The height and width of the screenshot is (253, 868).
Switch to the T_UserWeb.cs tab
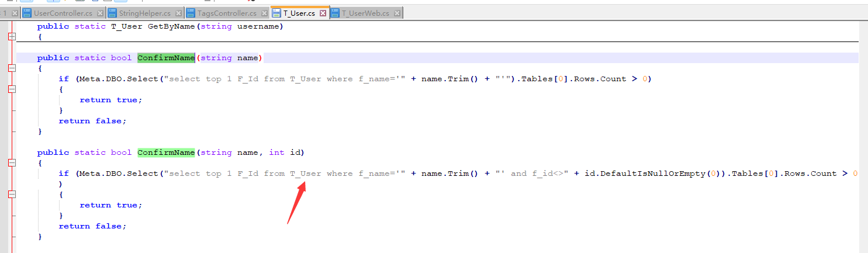(x=365, y=13)
